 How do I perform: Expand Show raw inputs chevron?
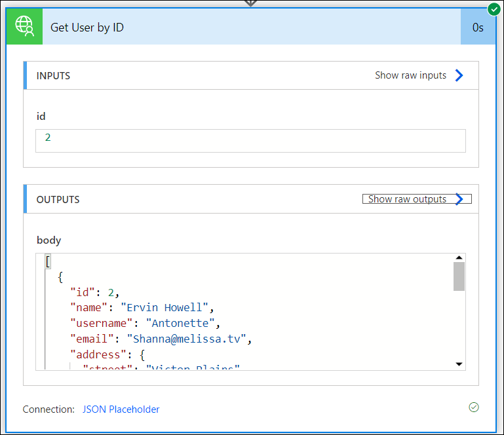coord(459,75)
